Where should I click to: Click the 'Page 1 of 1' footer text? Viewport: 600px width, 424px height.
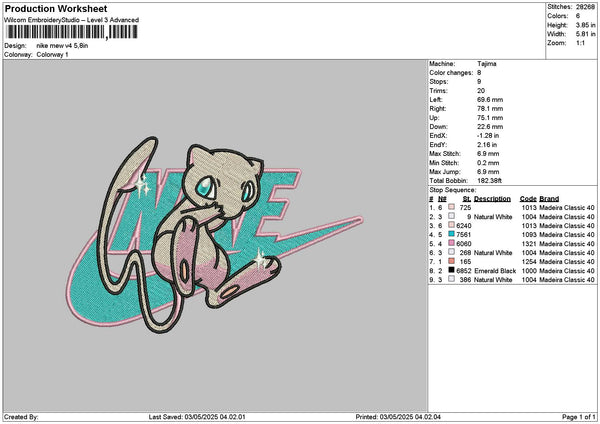click(x=579, y=417)
